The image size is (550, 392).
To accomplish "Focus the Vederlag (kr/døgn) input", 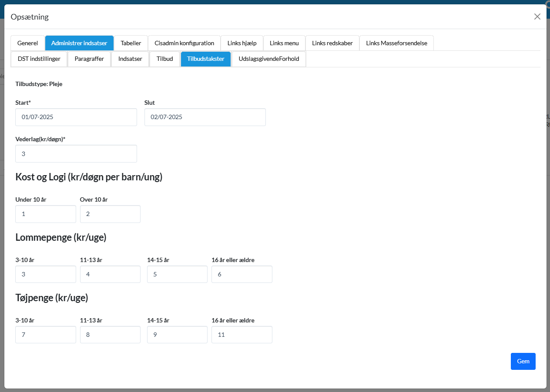I will click(x=76, y=154).
